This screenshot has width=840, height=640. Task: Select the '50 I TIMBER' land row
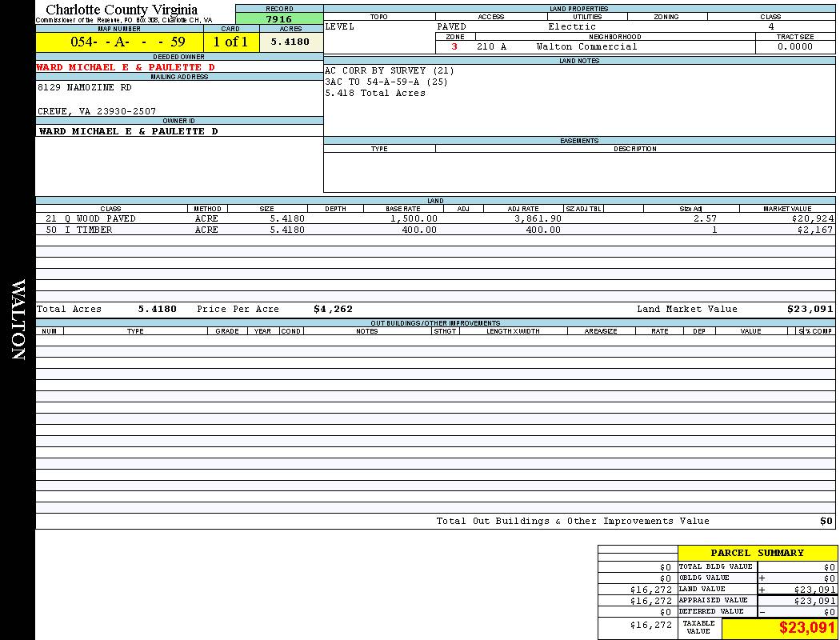point(78,230)
